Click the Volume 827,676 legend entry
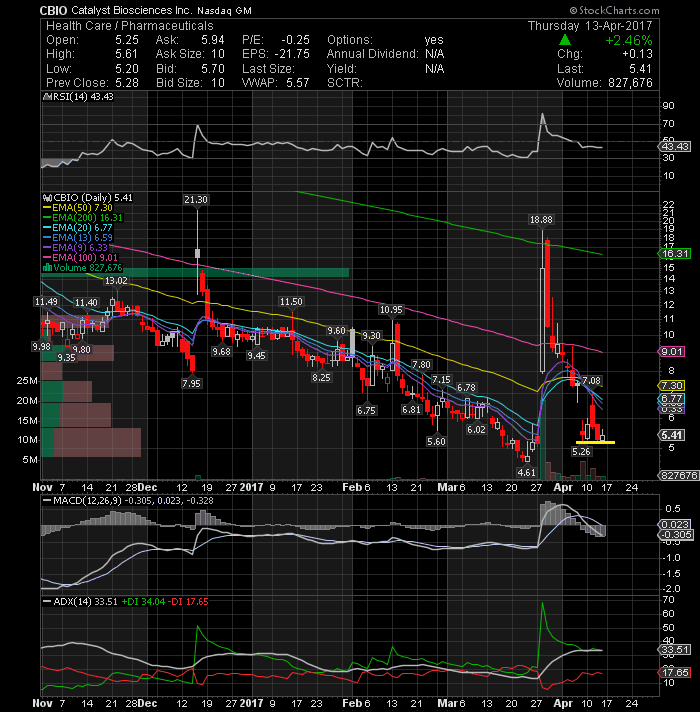 pos(83,268)
